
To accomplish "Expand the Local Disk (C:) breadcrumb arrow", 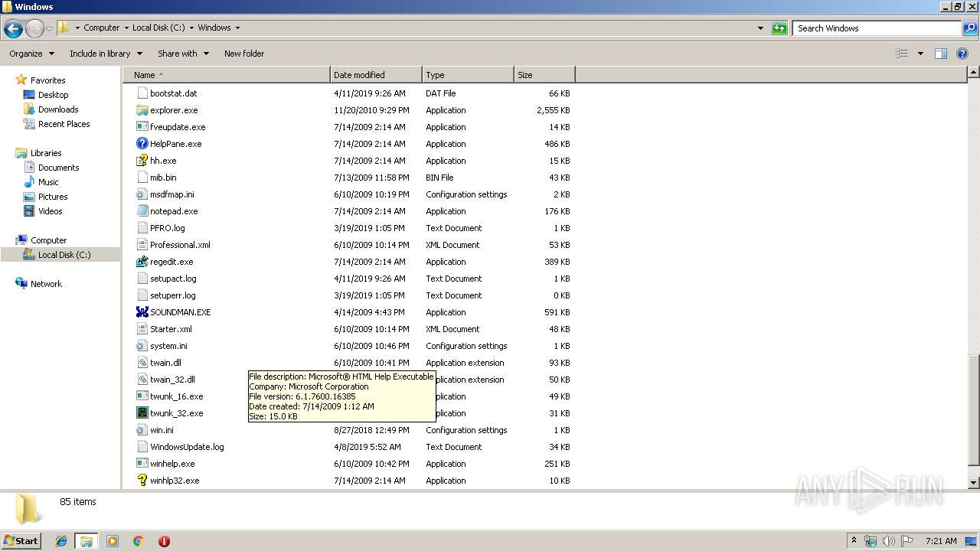I will click(x=191, y=28).
